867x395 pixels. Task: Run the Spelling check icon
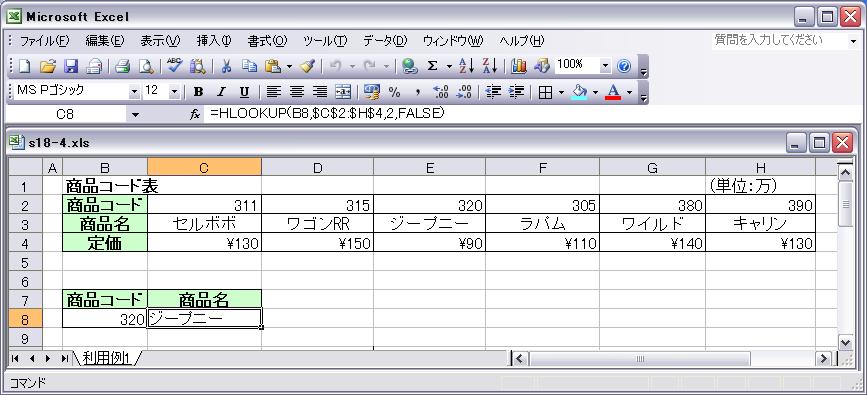pos(175,66)
